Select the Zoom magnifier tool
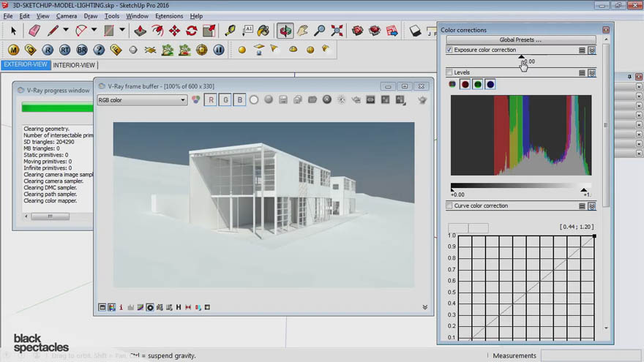This screenshot has height=362, width=644. [320, 31]
